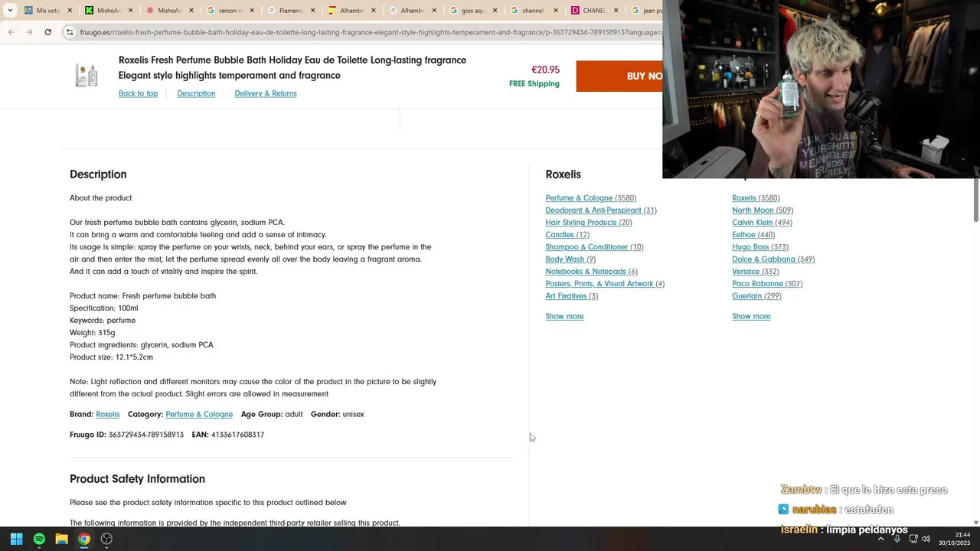Click the Roxelis perfume product thumbnail
Viewport: 980px width, 551px height.
pos(87,76)
